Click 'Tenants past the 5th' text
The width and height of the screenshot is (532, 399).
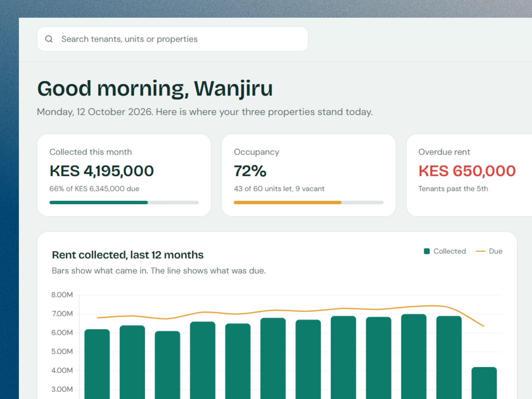[453, 189]
